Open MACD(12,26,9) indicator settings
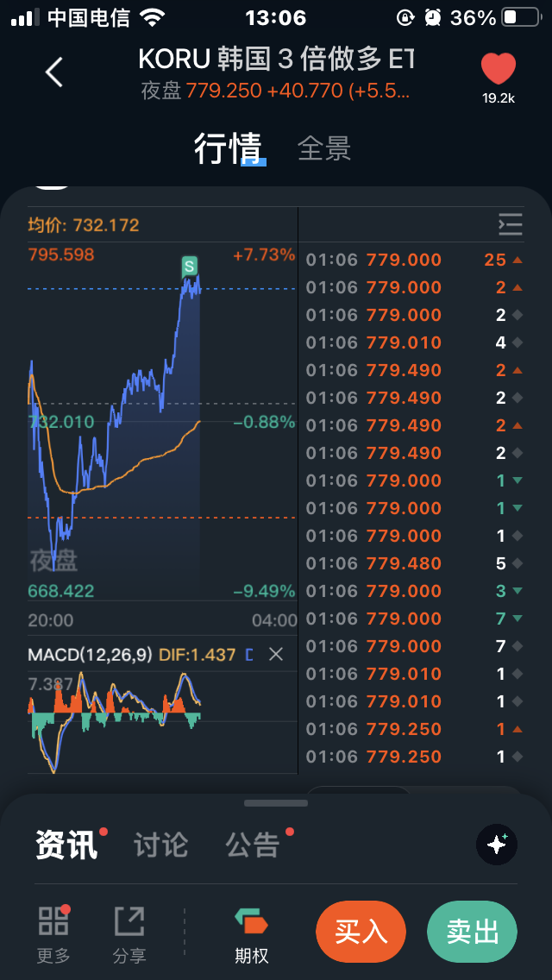Image resolution: width=552 pixels, height=980 pixels. [90, 655]
